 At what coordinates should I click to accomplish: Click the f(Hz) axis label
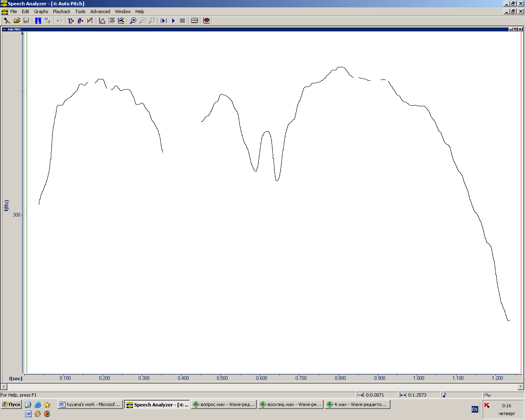(x=7, y=205)
